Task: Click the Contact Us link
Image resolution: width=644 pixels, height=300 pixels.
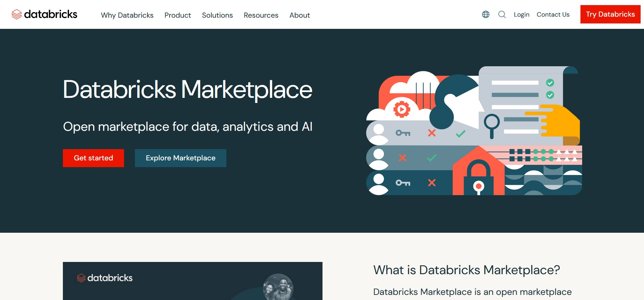Action: (x=553, y=15)
